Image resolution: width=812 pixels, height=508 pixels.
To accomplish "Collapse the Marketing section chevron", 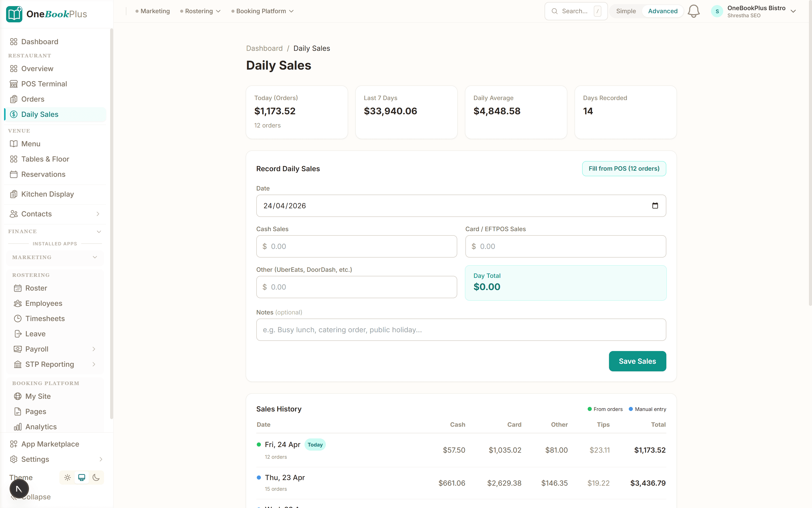I will click(95, 257).
